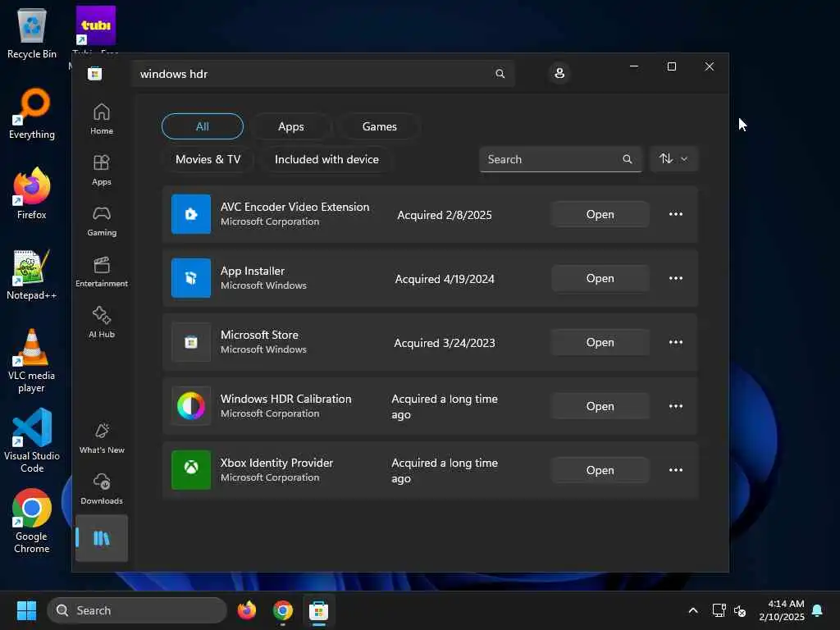Select the Everything desktop icon
The height and width of the screenshot is (630, 840).
(32, 113)
